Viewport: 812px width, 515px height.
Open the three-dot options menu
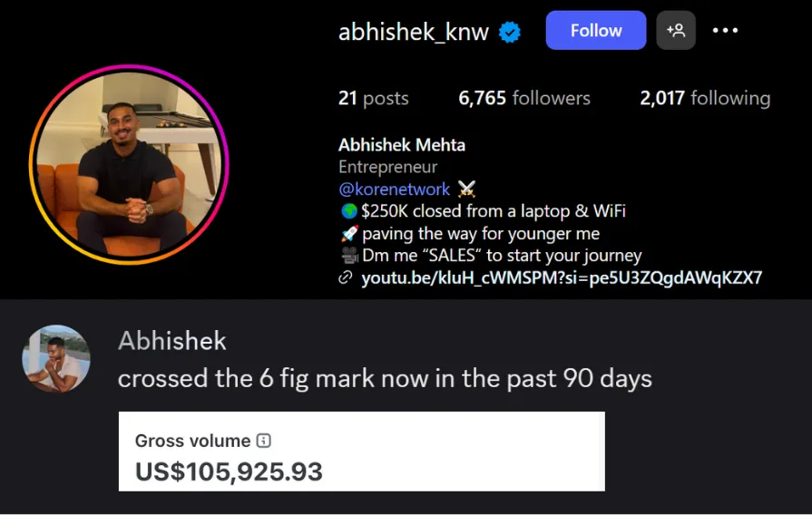725,31
